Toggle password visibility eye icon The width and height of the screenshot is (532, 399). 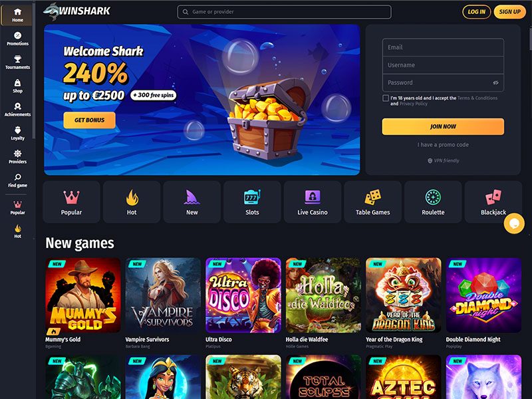point(495,82)
